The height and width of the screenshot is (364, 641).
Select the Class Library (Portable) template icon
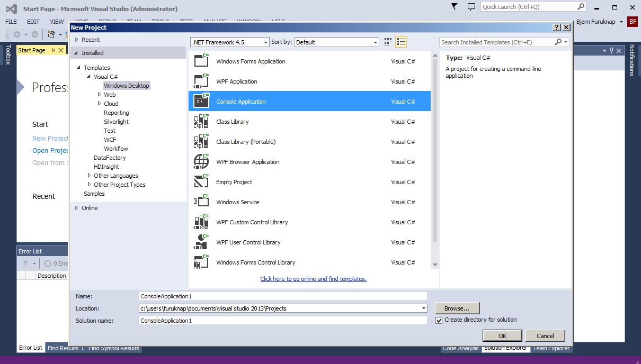click(x=201, y=142)
